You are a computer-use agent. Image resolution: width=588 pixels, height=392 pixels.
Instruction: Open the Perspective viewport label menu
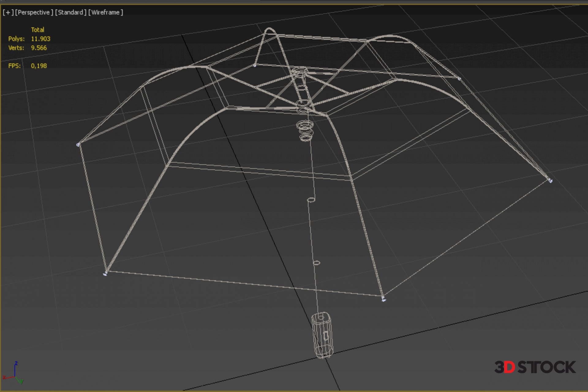34,12
